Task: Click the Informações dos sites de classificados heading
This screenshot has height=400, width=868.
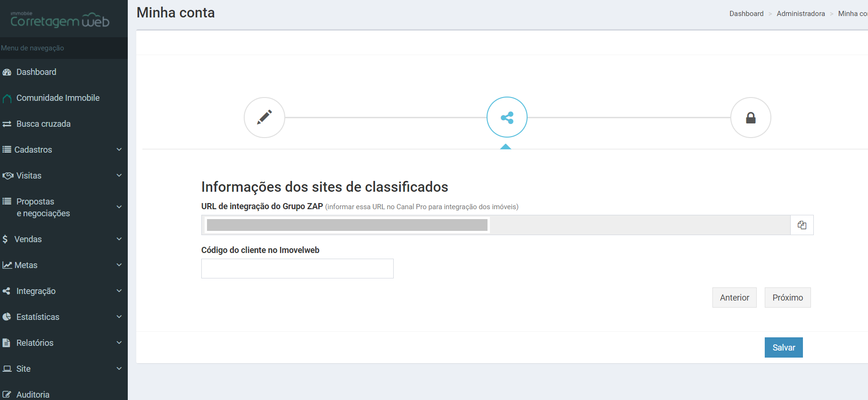Action: (325, 187)
